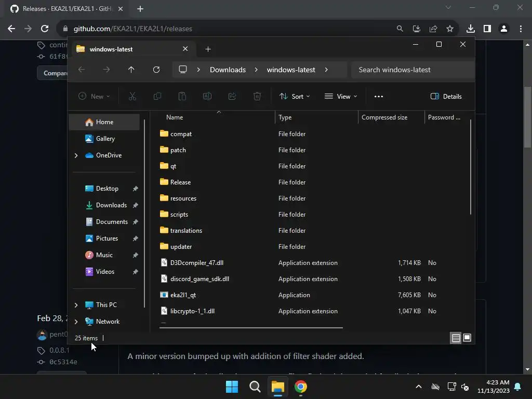Viewport: 532px width, 399px height.
Task: Go up one folder level with Up arrow
Action: (131, 70)
